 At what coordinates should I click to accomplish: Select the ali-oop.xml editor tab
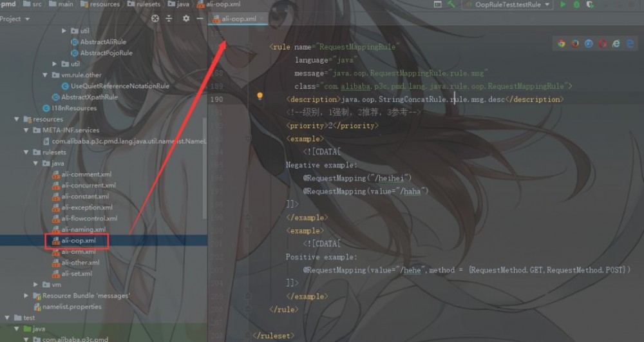click(x=238, y=19)
